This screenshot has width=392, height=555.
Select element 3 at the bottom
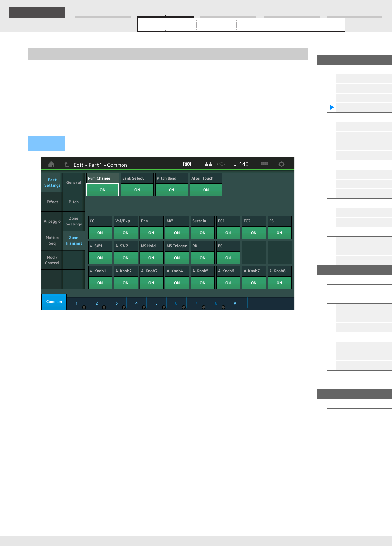click(117, 303)
